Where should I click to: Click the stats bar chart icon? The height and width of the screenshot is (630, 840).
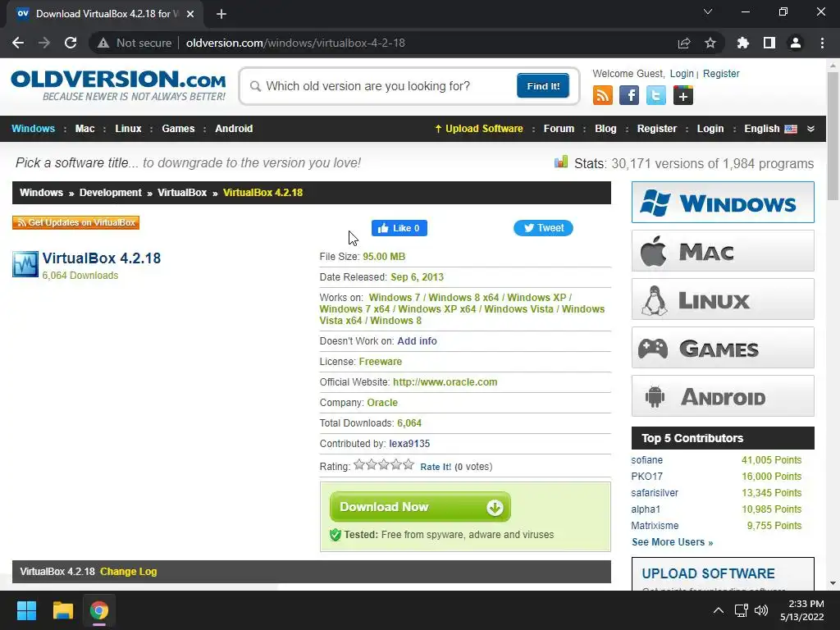coord(561,162)
